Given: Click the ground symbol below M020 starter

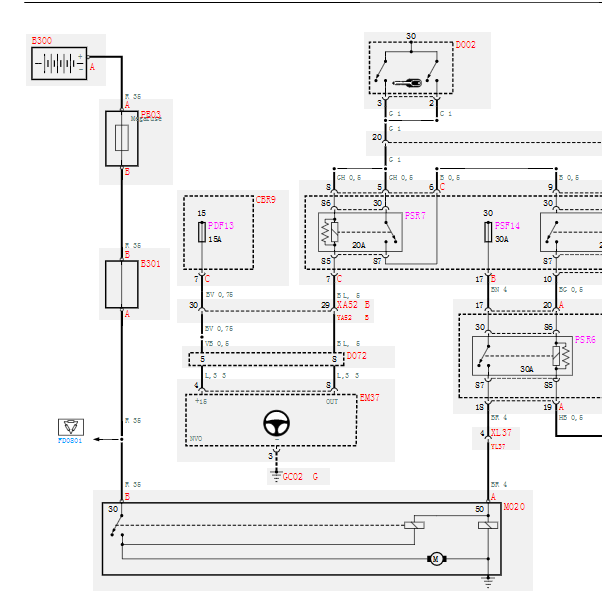Looking at the screenshot, I should (x=488, y=582).
